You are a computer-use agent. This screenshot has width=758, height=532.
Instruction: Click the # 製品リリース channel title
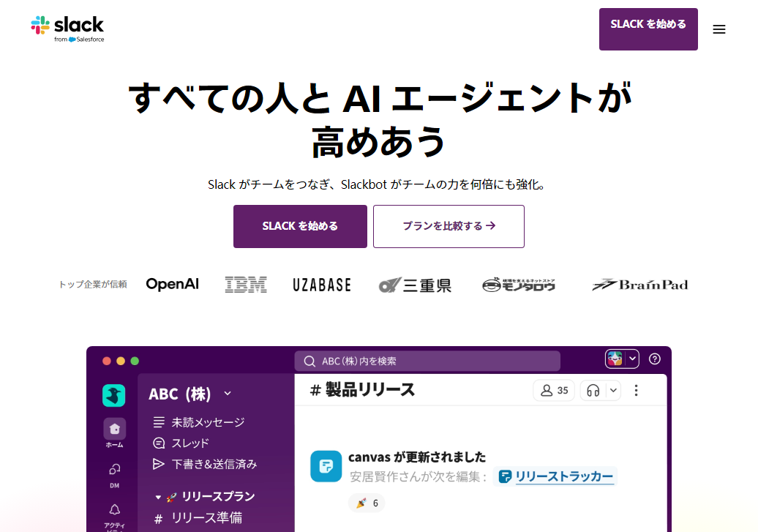tap(363, 390)
